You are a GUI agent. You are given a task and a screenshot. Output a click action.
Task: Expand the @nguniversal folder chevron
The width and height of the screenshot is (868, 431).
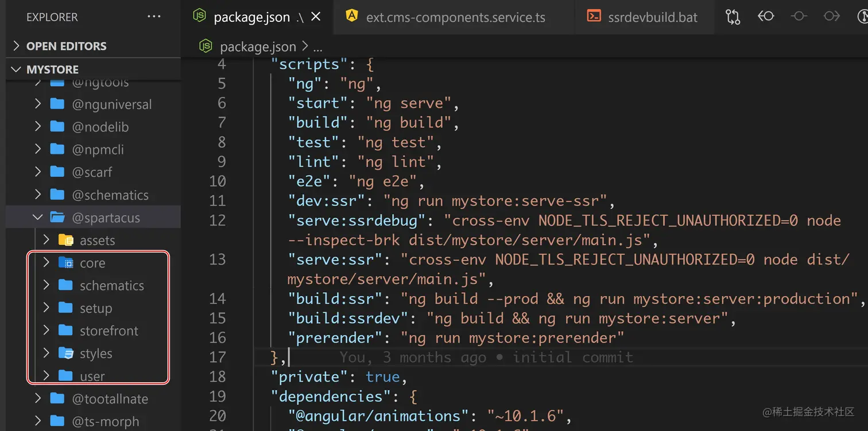tap(38, 104)
